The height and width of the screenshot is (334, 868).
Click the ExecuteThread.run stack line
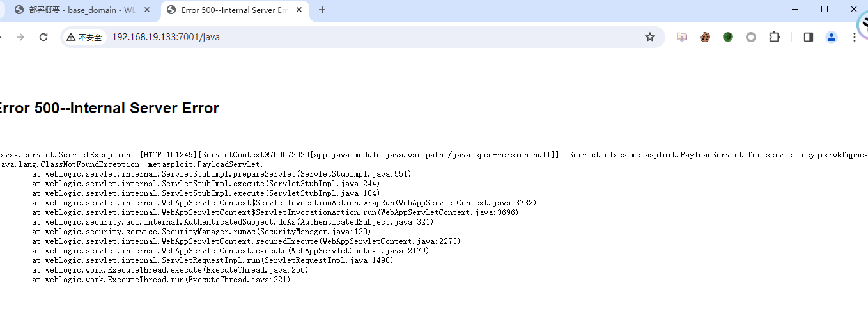(x=161, y=280)
